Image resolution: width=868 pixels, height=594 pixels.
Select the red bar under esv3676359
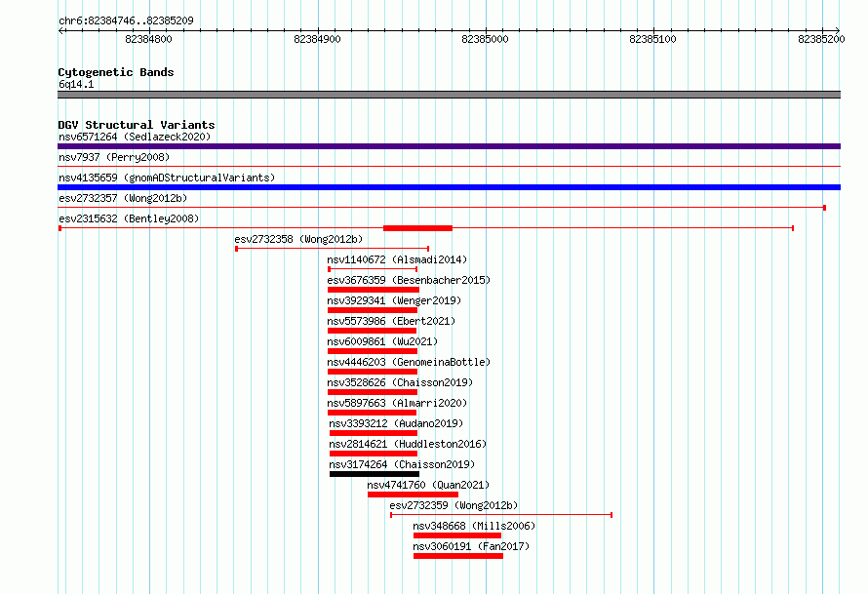(374, 290)
